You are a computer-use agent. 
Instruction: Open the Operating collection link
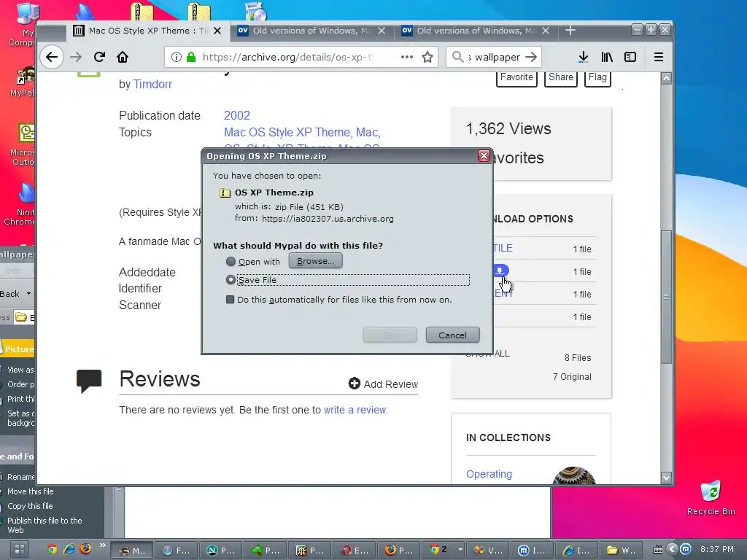(489, 474)
